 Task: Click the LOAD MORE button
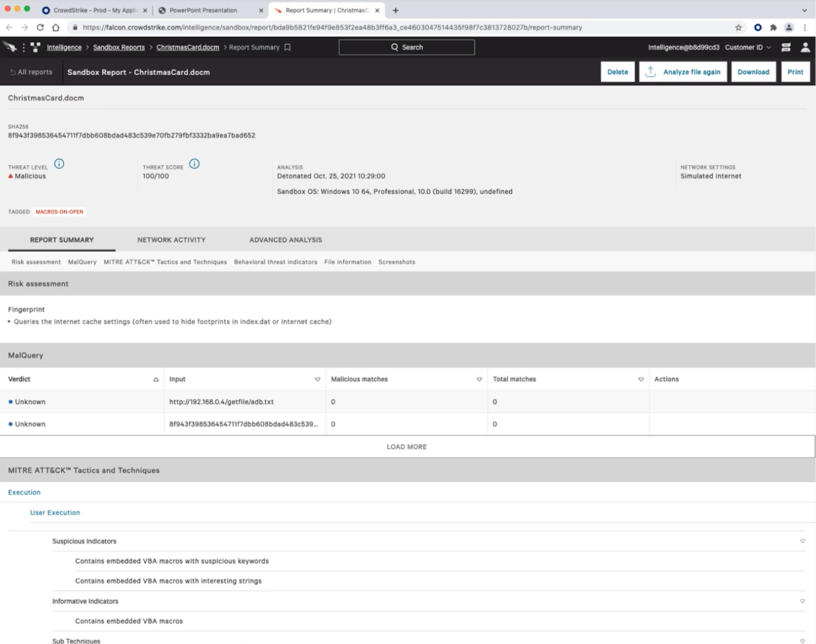click(x=407, y=447)
